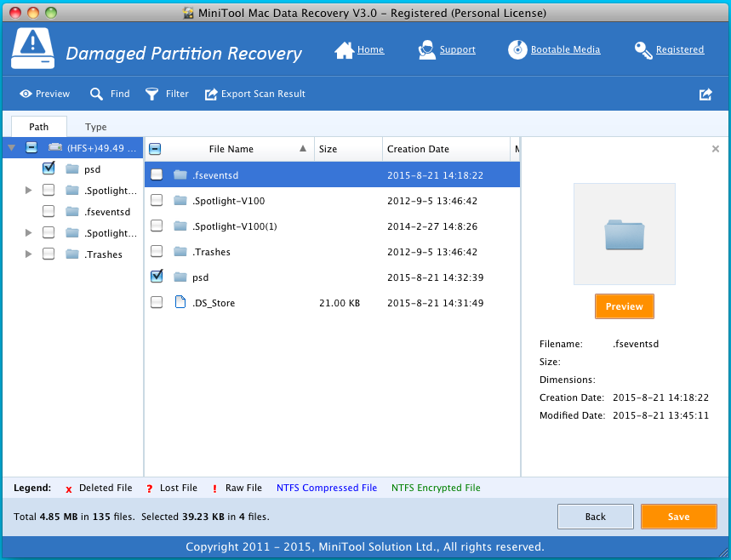The image size is (731, 560).
Task: Check the .DS_Store row checkbox
Action: tap(157, 303)
